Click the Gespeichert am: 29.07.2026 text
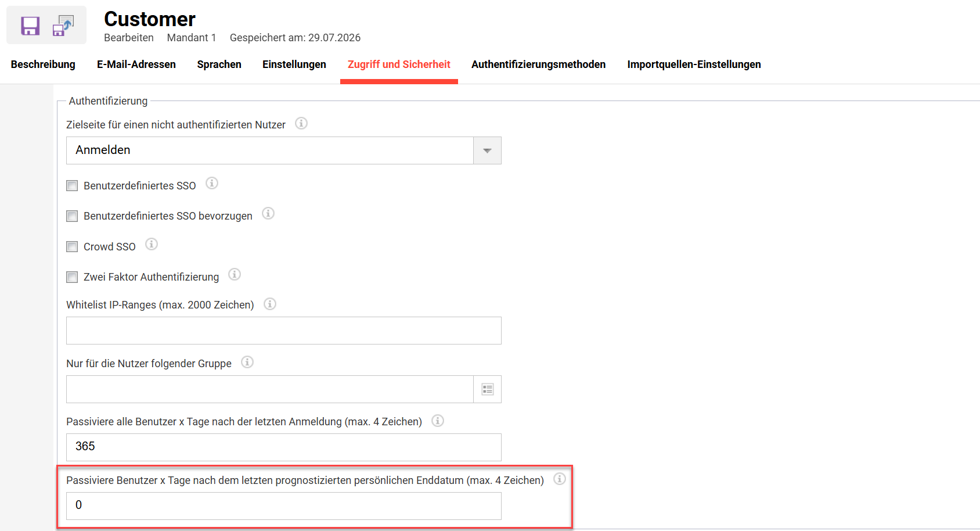The width and height of the screenshot is (980, 531). pos(295,38)
